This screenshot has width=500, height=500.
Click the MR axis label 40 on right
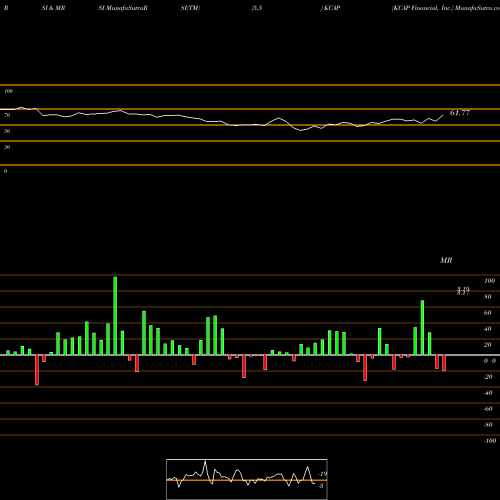[x=488, y=329]
